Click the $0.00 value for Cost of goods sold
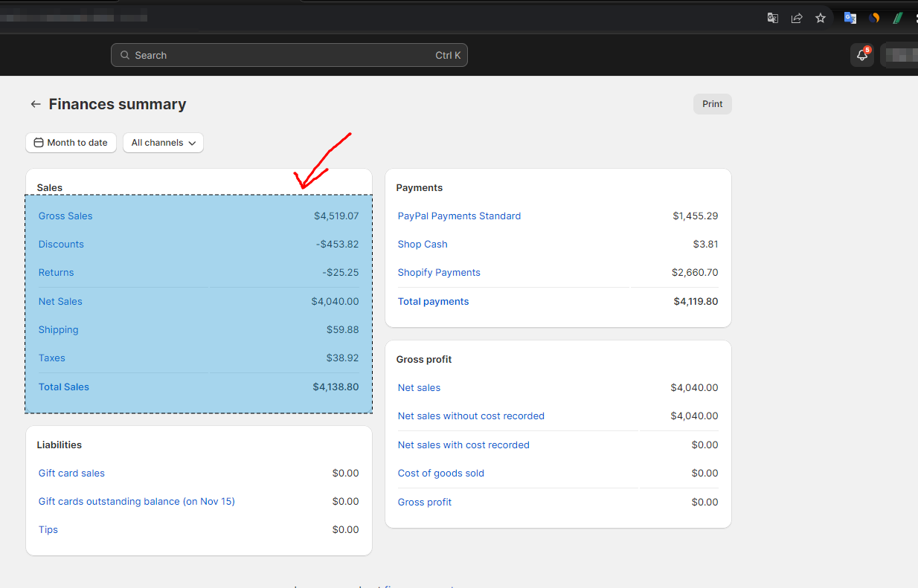The width and height of the screenshot is (918, 588). coord(705,474)
